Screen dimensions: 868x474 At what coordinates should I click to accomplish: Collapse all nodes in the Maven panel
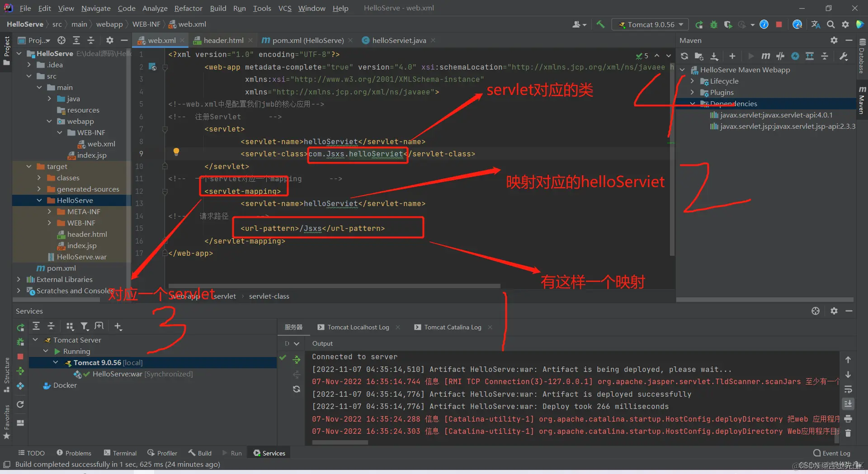click(x=825, y=56)
